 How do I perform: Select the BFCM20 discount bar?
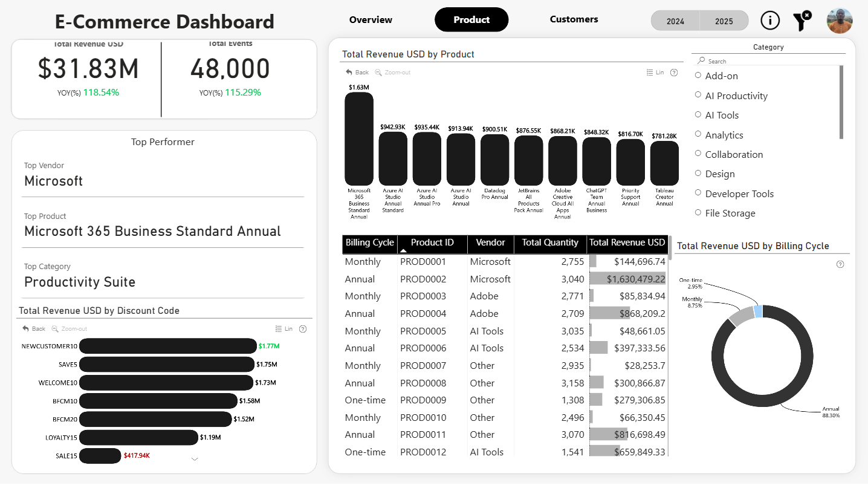pos(155,419)
